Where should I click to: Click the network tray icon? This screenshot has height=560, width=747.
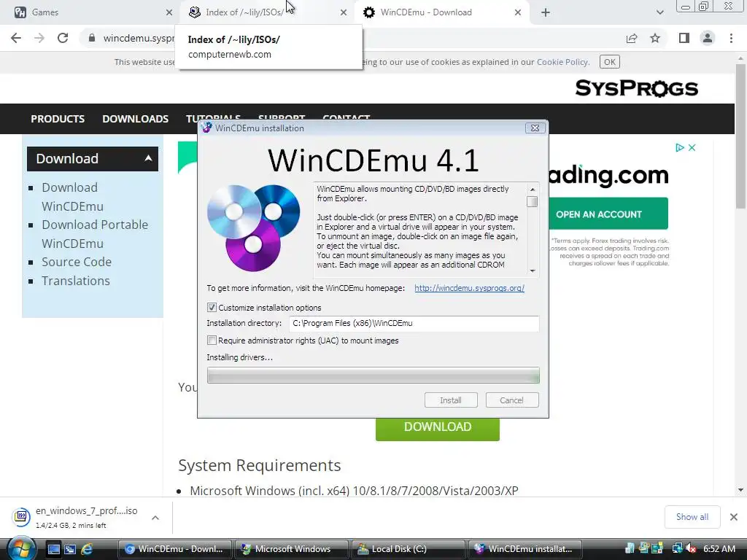677,549
